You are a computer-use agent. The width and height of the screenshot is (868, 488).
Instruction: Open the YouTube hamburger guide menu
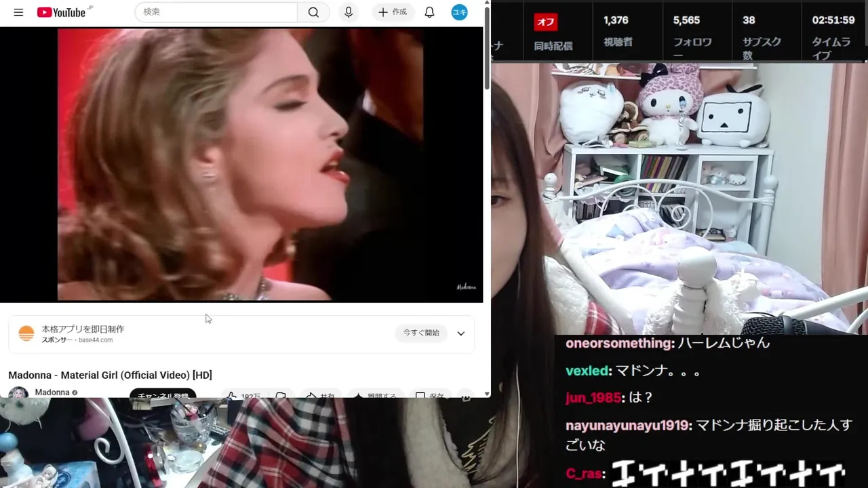pyautogui.click(x=18, y=12)
